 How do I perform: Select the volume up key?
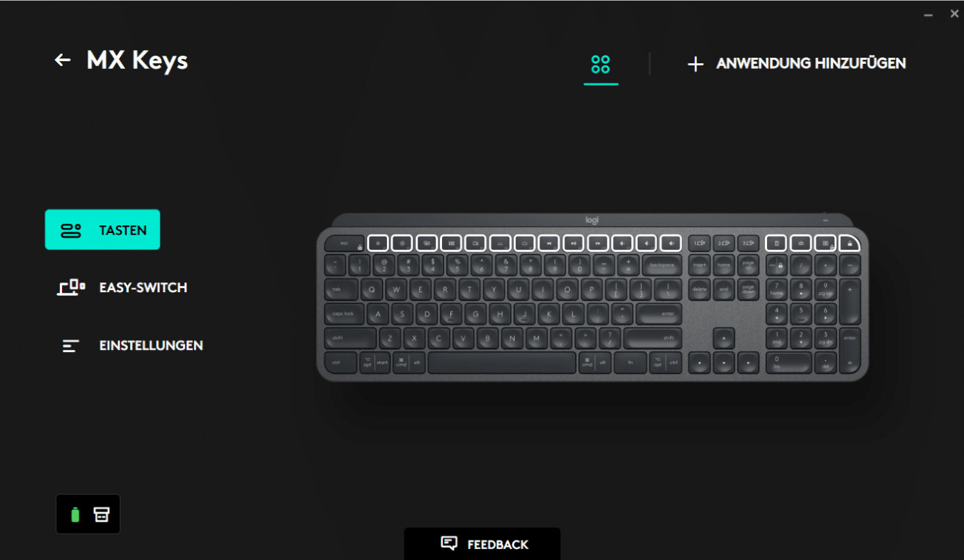[x=671, y=243]
